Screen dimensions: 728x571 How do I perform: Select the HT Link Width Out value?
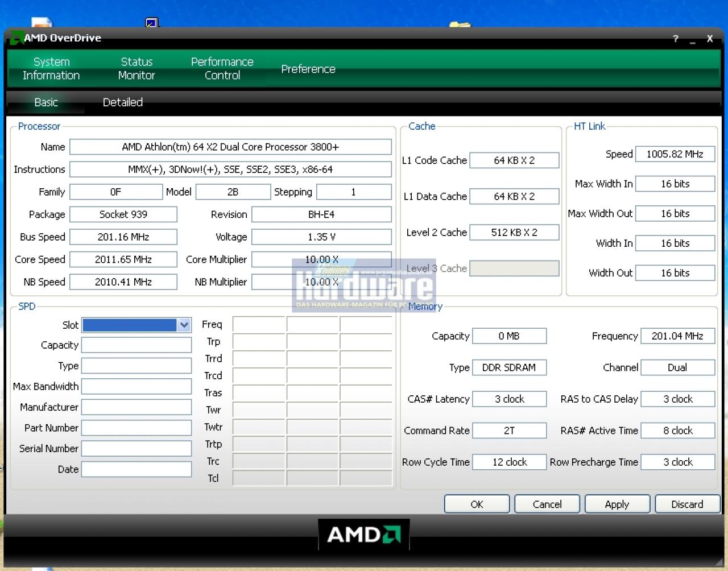click(x=675, y=273)
